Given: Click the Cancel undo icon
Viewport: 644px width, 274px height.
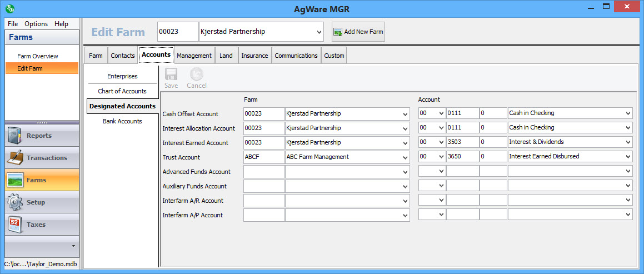Looking at the screenshot, I should [196, 75].
